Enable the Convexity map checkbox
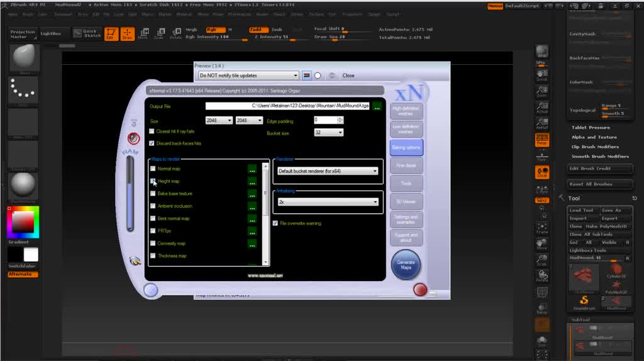Image resolution: width=644 pixels, height=361 pixels. coord(153,243)
